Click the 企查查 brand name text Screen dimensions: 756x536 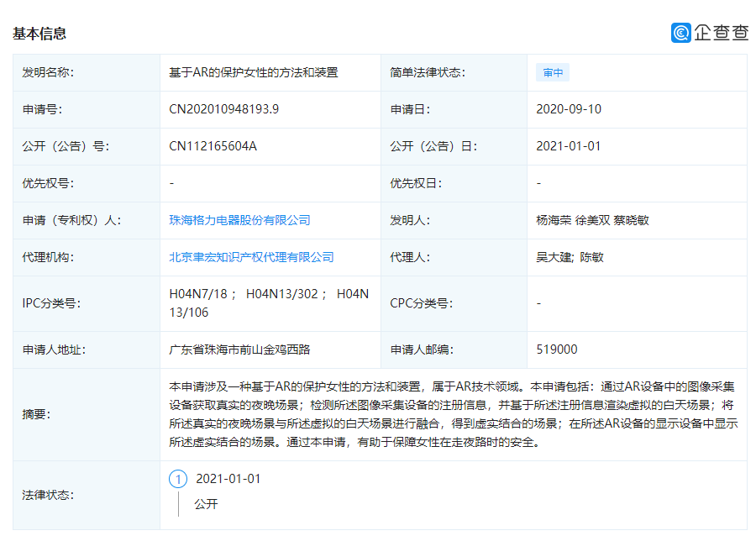click(x=721, y=33)
